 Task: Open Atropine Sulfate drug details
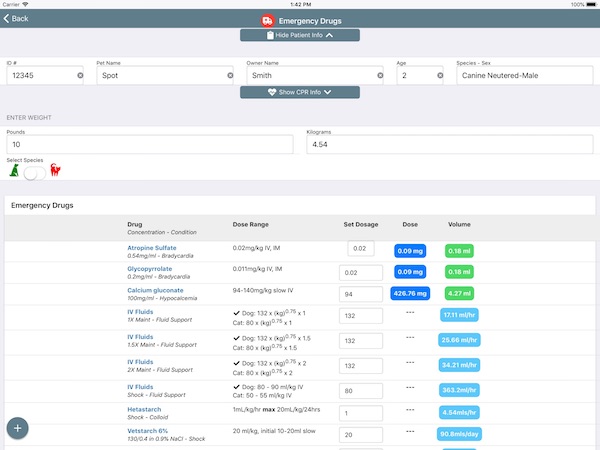tap(152, 248)
